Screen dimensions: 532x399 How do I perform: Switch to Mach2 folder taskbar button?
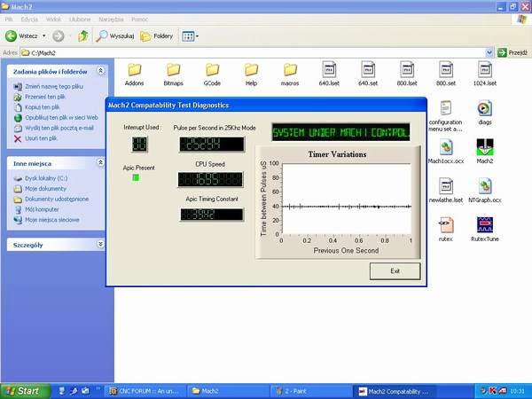click(228, 391)
